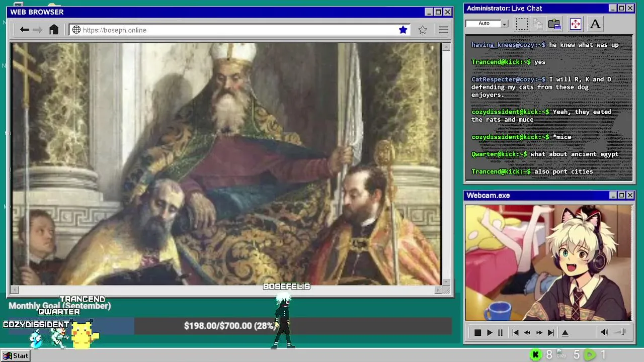644x362 pixels.
Task: Stop playback in Webcam.exe
Action: tap(477, 332)
